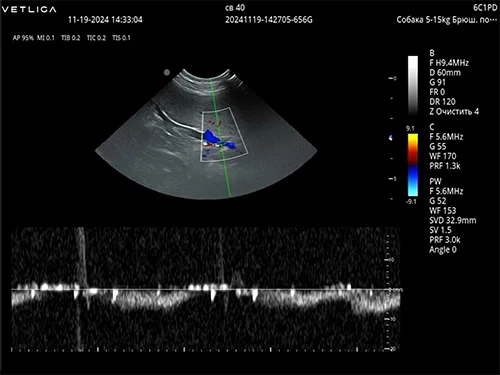Select the grayscale B-mode map bar
Image resolution: width=500 pixels, height=375 pixels.
click(413, 85)
